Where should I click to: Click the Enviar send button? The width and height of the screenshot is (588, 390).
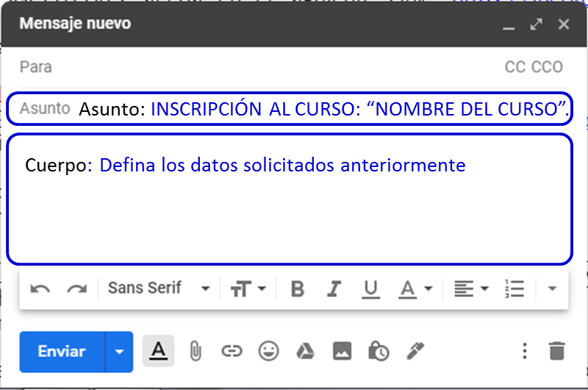[62, 352]
